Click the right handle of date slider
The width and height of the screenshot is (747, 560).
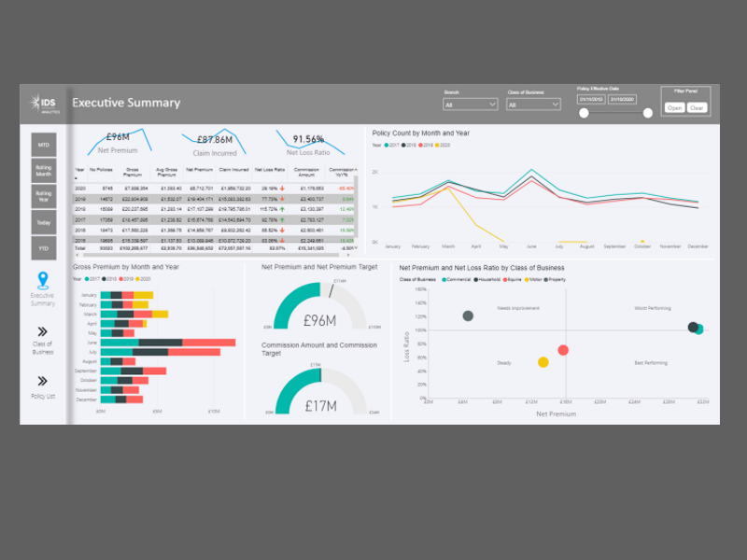click(648, 113)
